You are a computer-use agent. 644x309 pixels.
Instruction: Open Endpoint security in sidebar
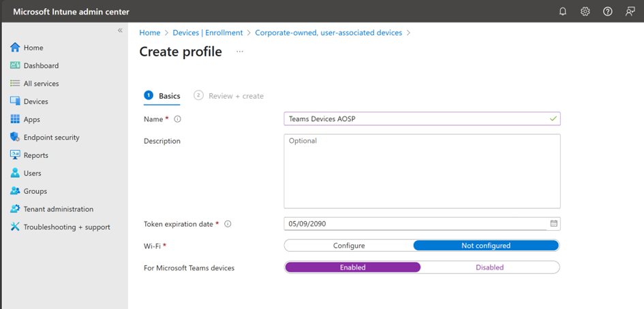click(x=51, y=137)
